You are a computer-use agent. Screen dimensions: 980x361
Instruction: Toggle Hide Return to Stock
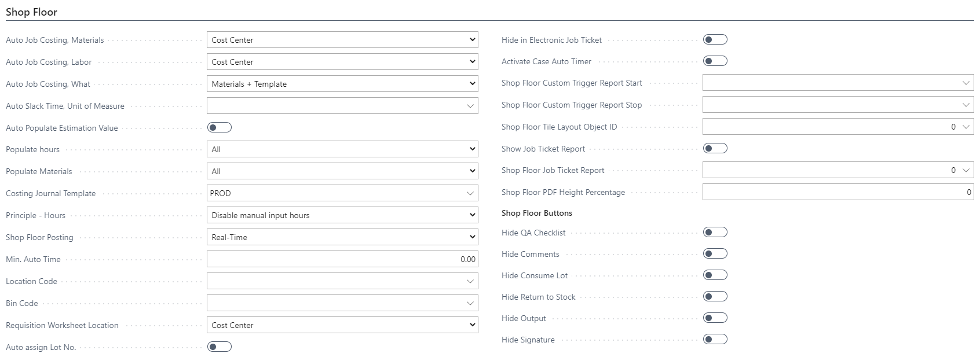(715, 296)
